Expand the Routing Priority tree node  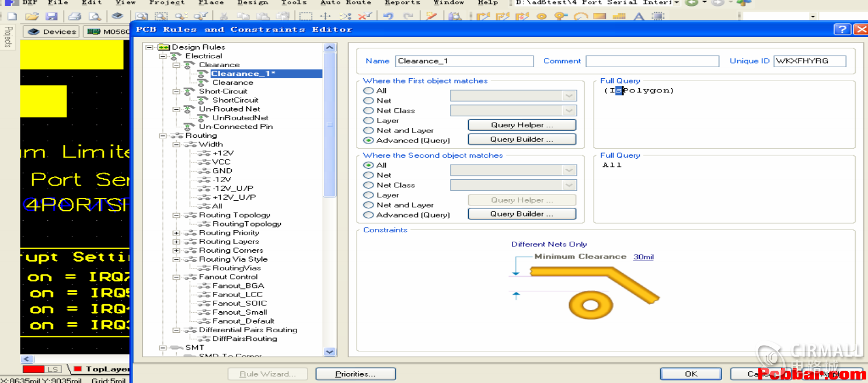coord(176,233)
